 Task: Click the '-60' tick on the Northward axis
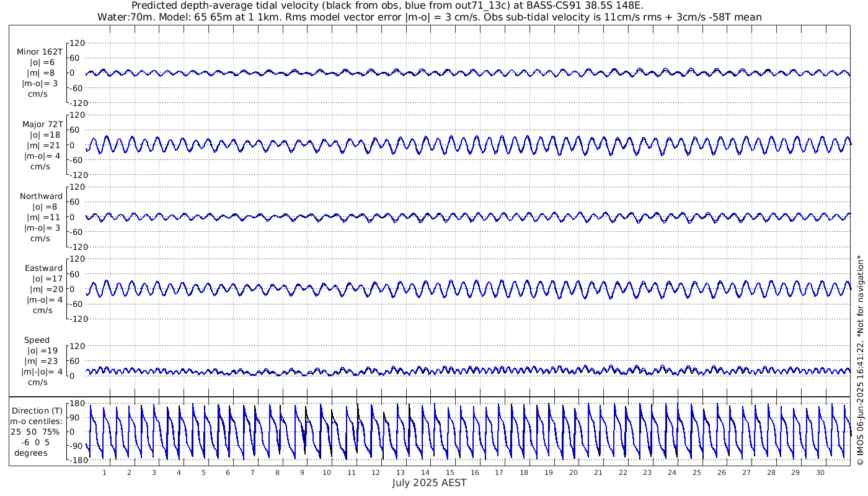click(77, 232)
